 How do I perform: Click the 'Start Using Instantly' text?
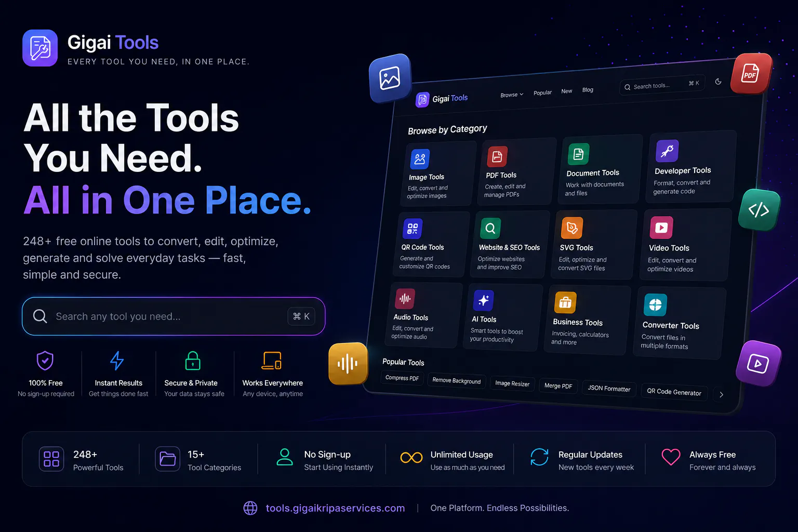click(x=339, y=468)
